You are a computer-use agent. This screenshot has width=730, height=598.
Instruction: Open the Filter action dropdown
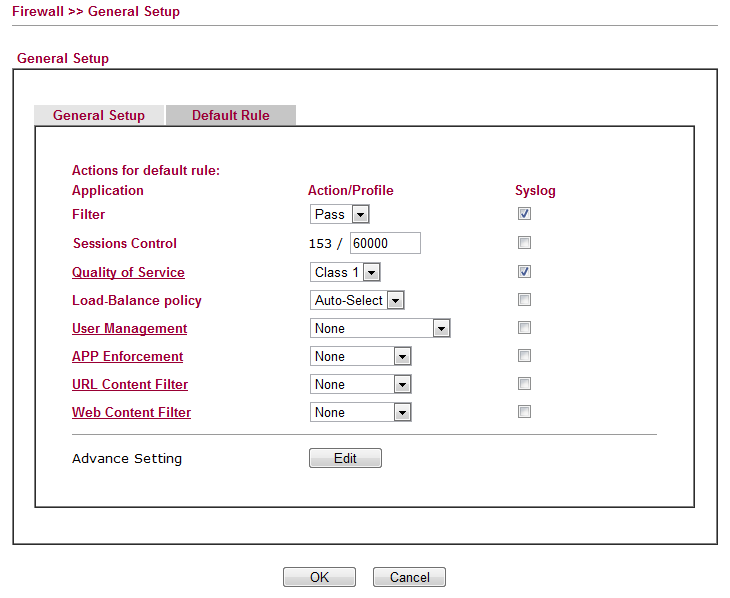[x=340, y=214]
